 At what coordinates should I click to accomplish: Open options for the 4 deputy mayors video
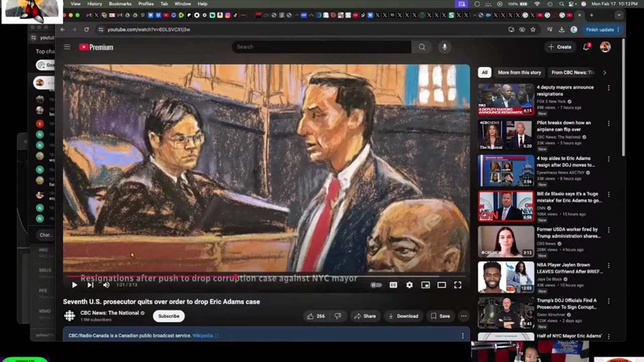[x=609, y=88]
